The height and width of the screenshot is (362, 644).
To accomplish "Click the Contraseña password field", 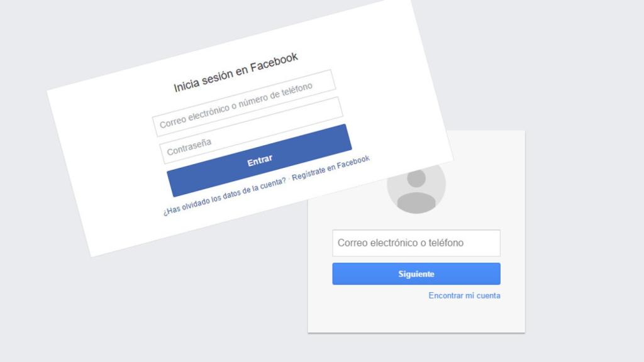I will 251,130.
